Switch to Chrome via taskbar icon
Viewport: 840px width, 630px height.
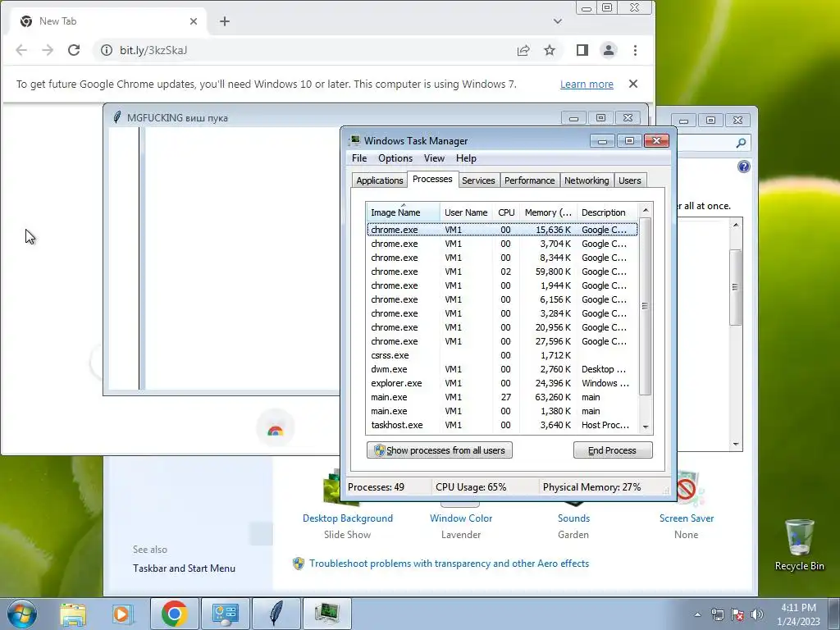coord(174,614)
